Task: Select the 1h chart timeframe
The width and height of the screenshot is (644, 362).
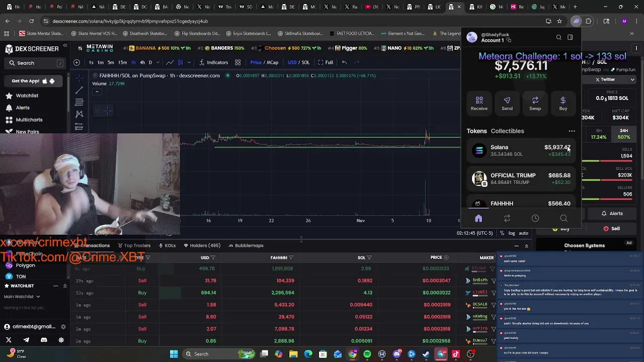Action: coord(133,62)
